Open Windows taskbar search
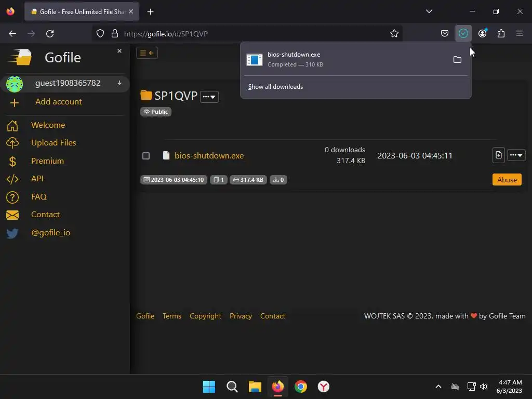This screenshot has width=532, height=399. pos(232,387)
